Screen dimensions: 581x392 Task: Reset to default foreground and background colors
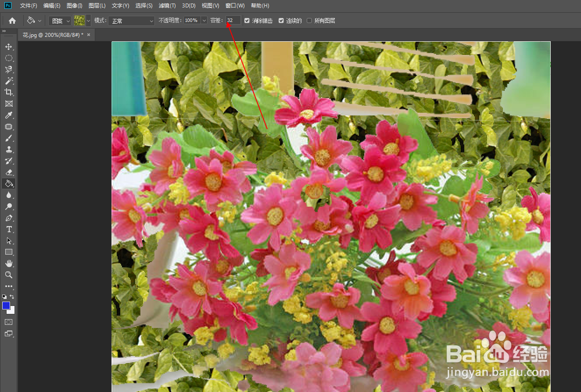click(x=4, y=297)
